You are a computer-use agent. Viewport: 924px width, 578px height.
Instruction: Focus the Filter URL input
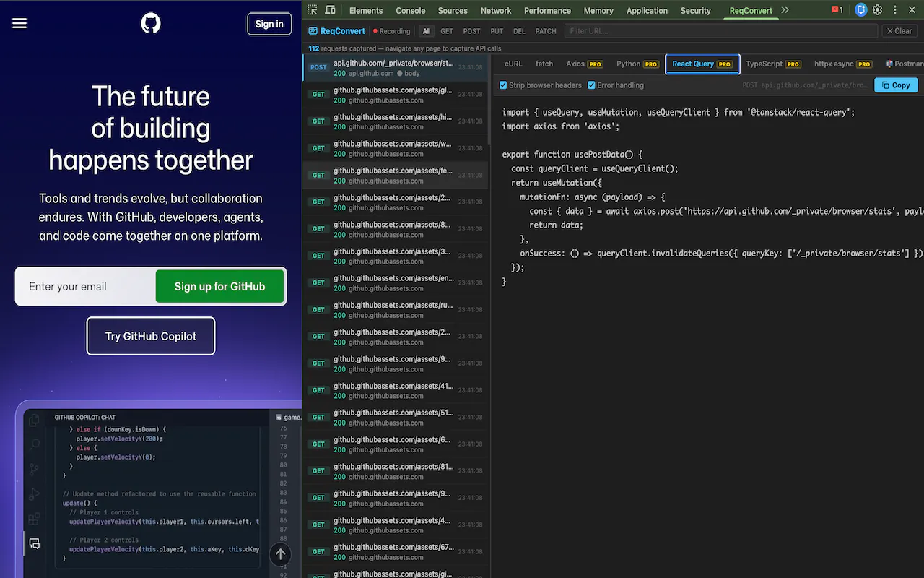pyautogui.click(x=720, y=31)
